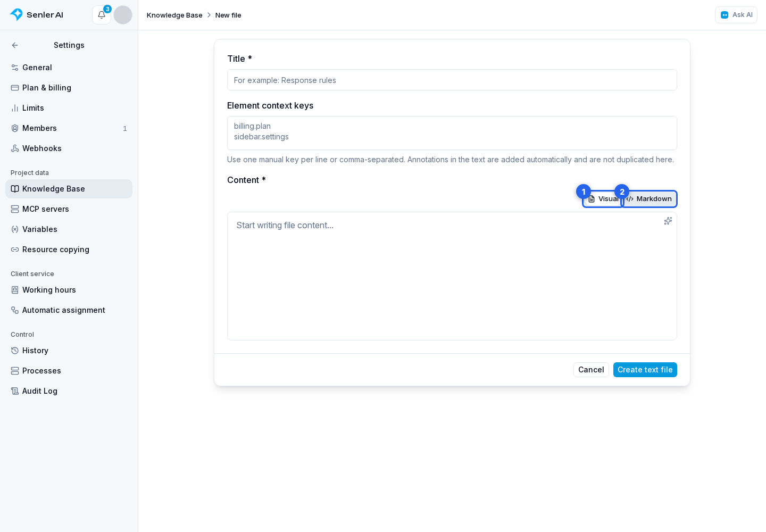Open Automatic assignment settings

pyautogui.click(x=69, y=310)
